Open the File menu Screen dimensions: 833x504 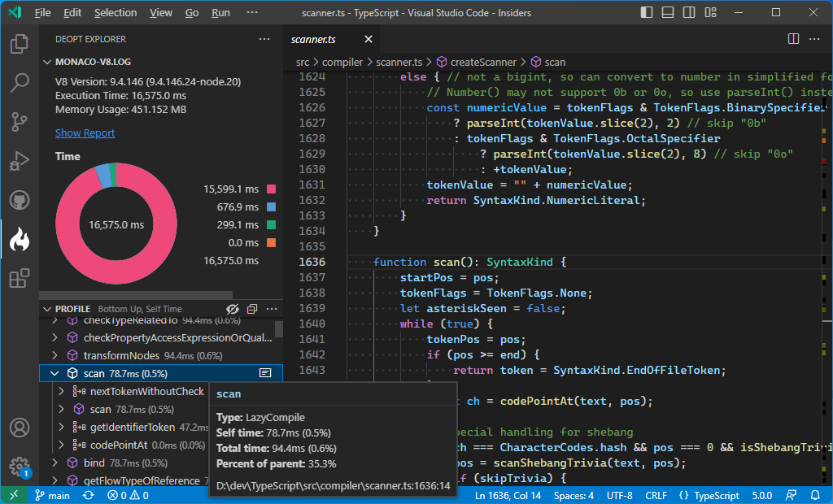(x=42, y=12)
